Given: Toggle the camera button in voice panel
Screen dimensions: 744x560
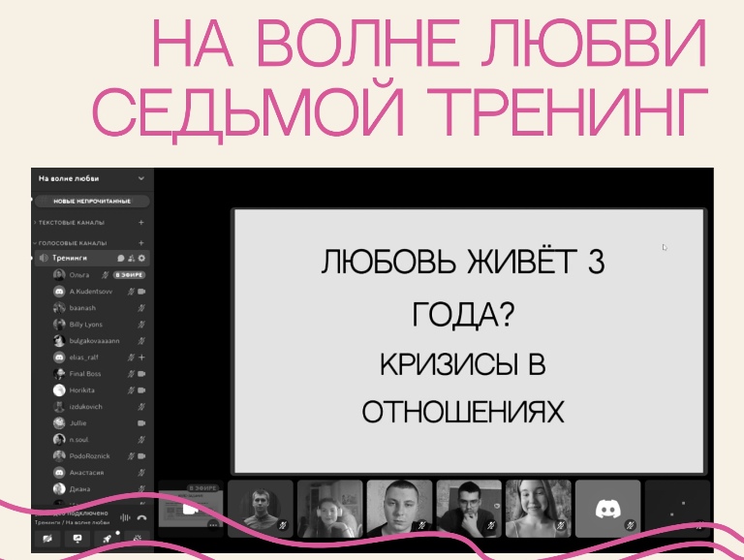Looking at the screenshot, I should 47,540.
